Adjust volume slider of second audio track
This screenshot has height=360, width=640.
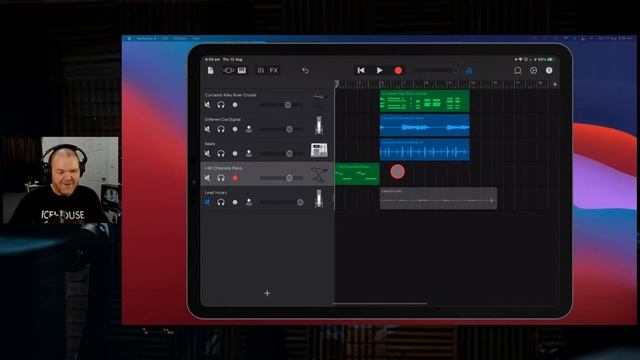[282, 129]
